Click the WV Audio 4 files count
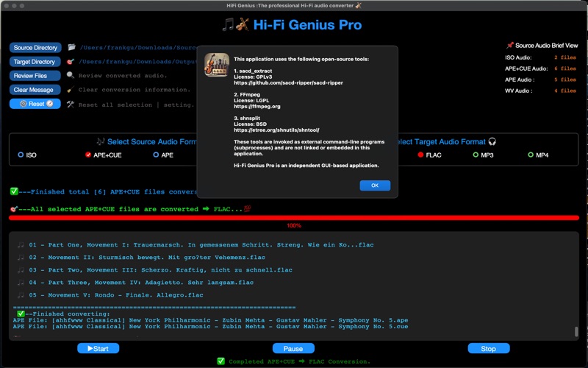Screen dimensions: 588x368 pyautogui.click(x=564, y=91)
